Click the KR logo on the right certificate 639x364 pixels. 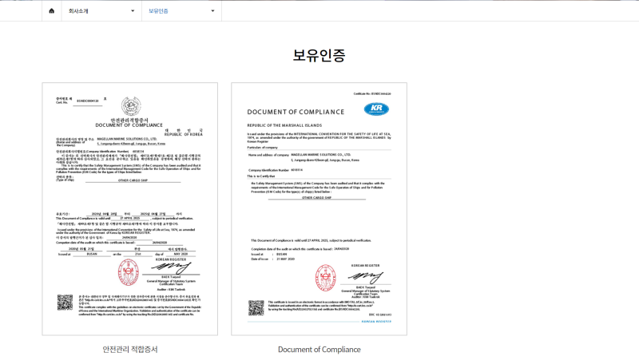(375, 109)
